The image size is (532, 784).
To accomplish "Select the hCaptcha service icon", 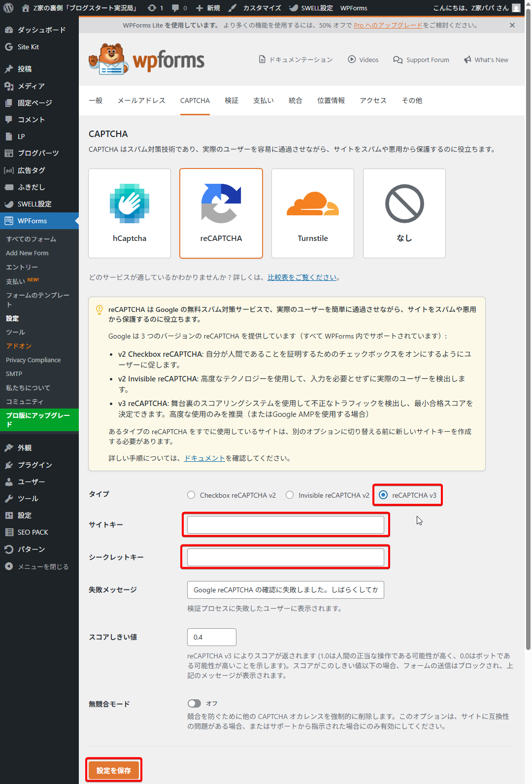I will 130,204.
